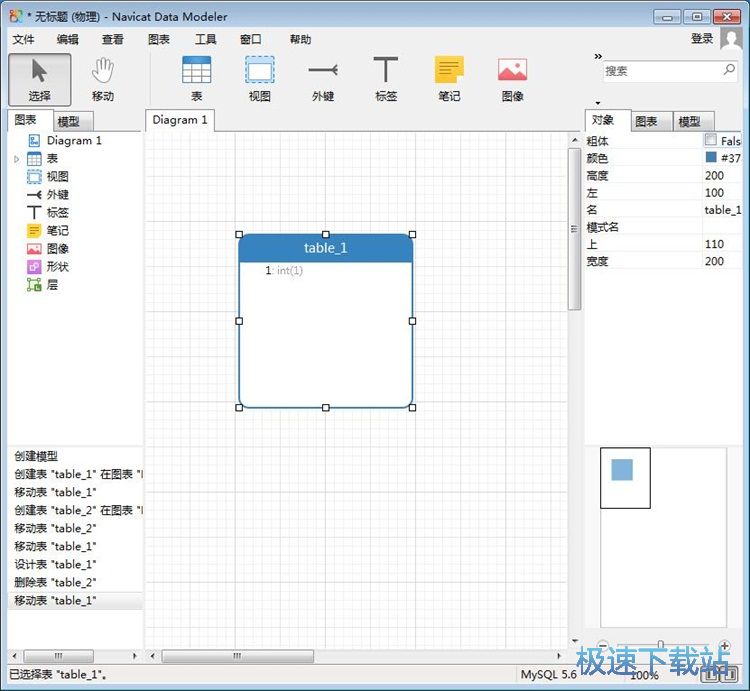
Task: Select the 标签 (Label) text tool
Action: (x=386, y=79)
